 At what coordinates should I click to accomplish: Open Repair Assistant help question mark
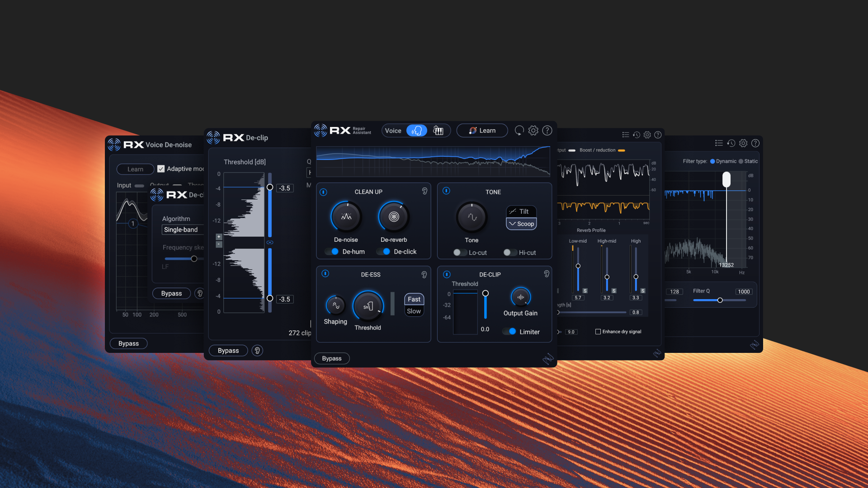tap(547, 131)
